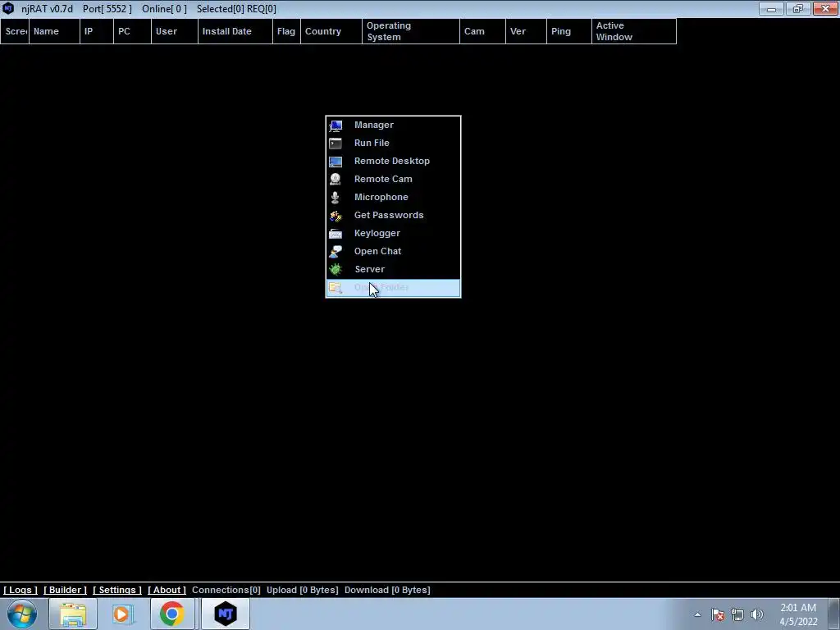This screenshot has height=630, width=840.
Task: Click the Flag column header
Action: (286, 31)
